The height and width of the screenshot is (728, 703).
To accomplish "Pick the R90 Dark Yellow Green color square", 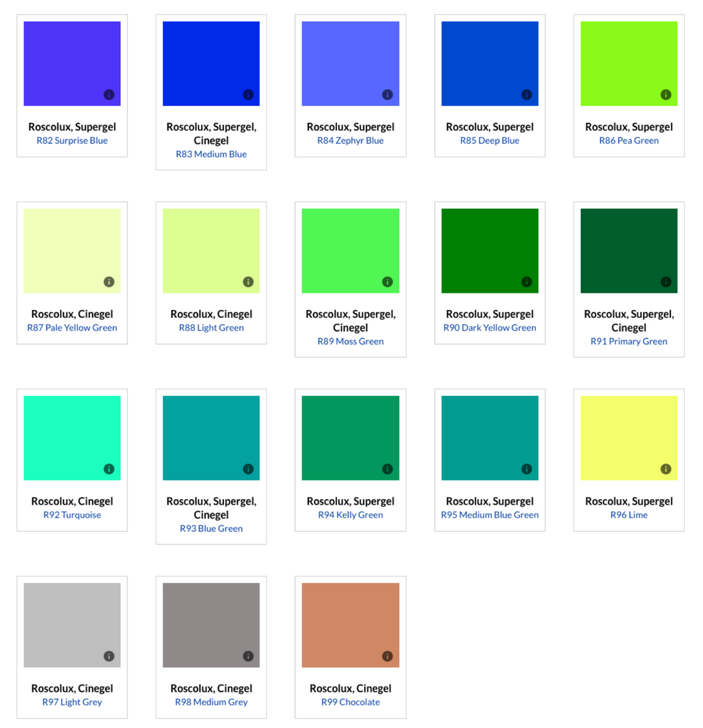I will (489, 250).
